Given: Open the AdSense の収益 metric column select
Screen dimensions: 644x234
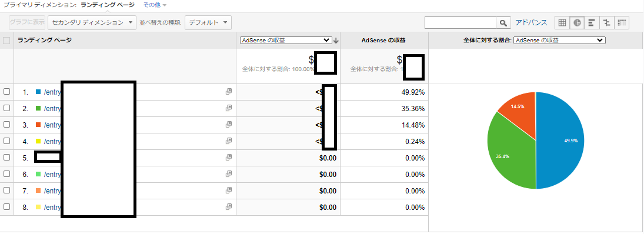Looking at the screenshot, I should tap(286, 40).
